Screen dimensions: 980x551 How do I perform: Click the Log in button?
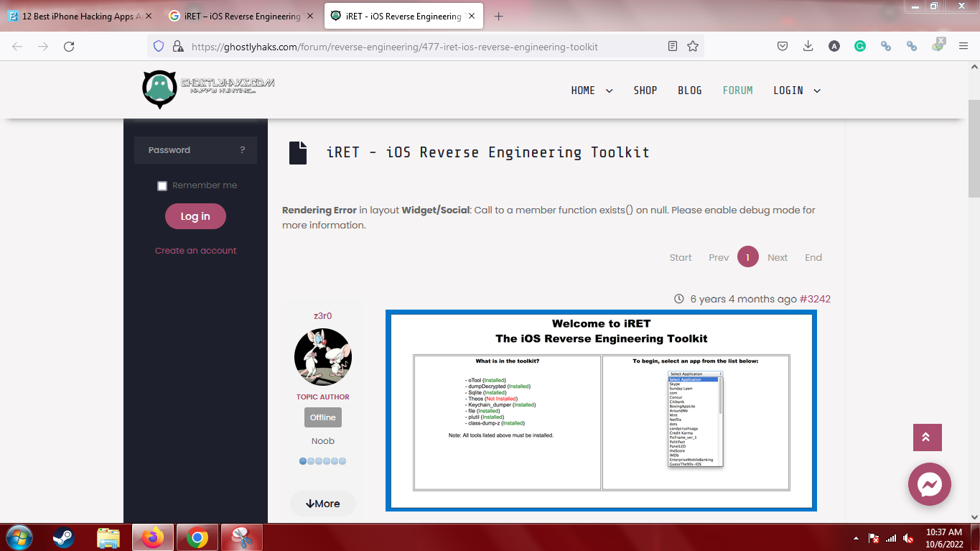point(195,216)
